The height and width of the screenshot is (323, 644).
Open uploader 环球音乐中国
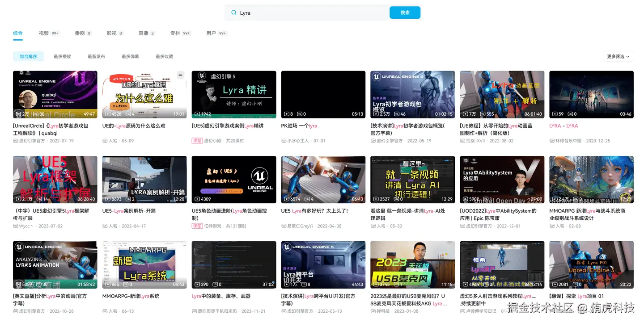568,141
